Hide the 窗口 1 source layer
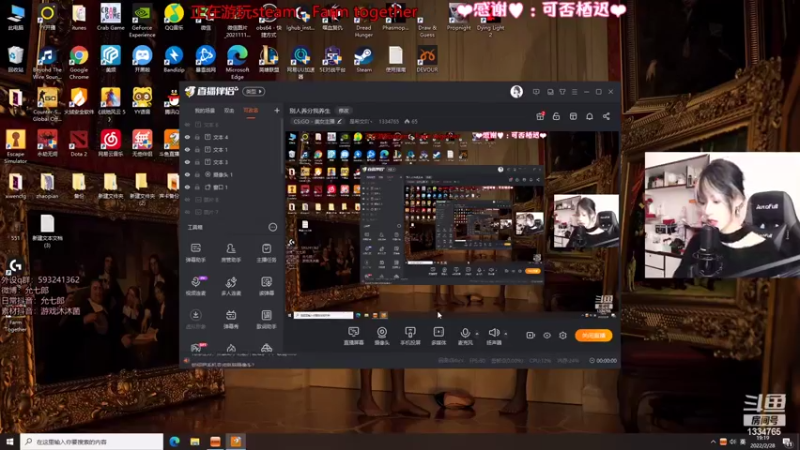The width and height of the screenshot is (800, 450). [x=187, y=187]
